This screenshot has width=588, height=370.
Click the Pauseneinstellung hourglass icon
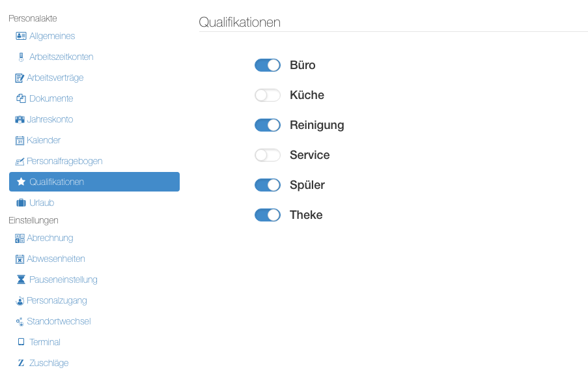[21, 279]
